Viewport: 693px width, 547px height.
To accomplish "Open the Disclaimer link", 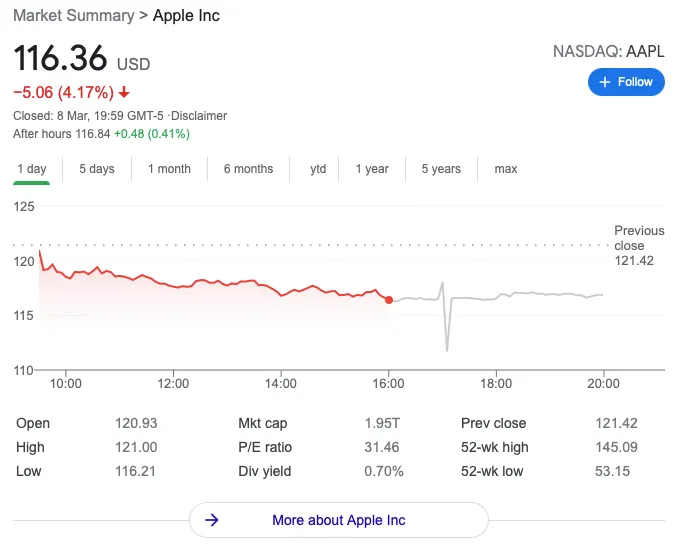I will click(x=200, y=116).
